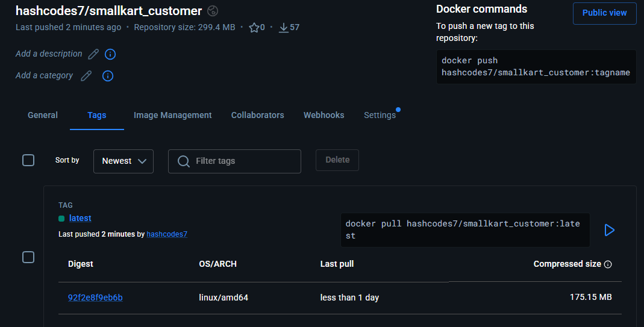The width and height of the screenshot is (644, 327).
Task: Click the Last pull column header
Action: [337, 264]
